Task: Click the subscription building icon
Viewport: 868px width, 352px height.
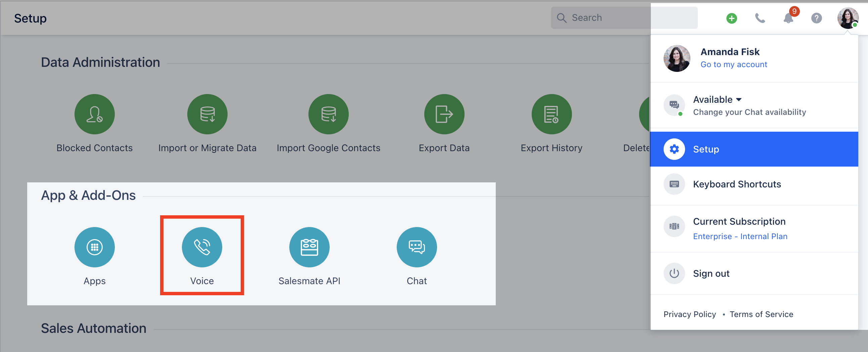Action: click(x=674, y=226)
